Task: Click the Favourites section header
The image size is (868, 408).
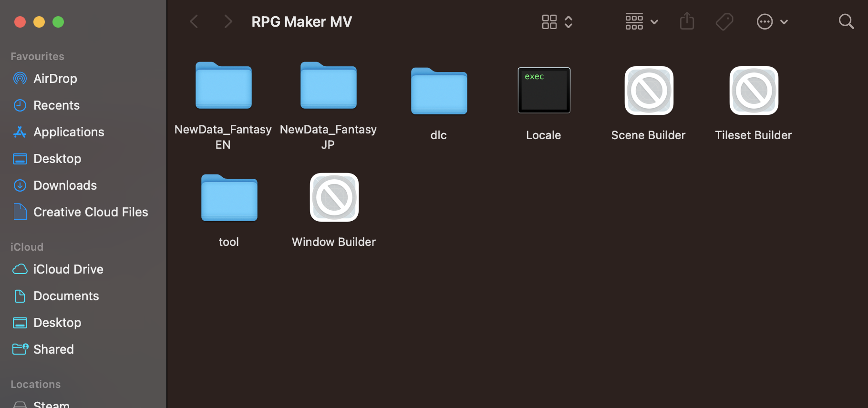Action: tap(37, 56)
